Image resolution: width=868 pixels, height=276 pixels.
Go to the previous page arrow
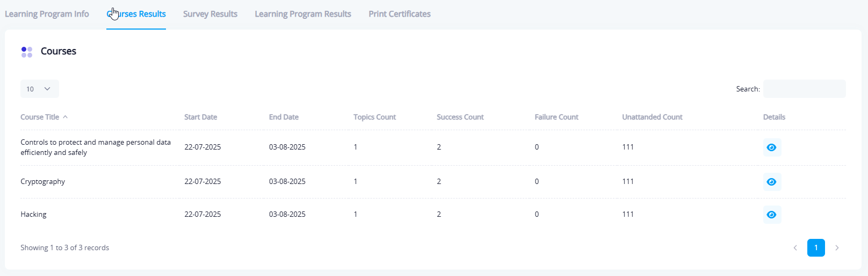point(795,248)
